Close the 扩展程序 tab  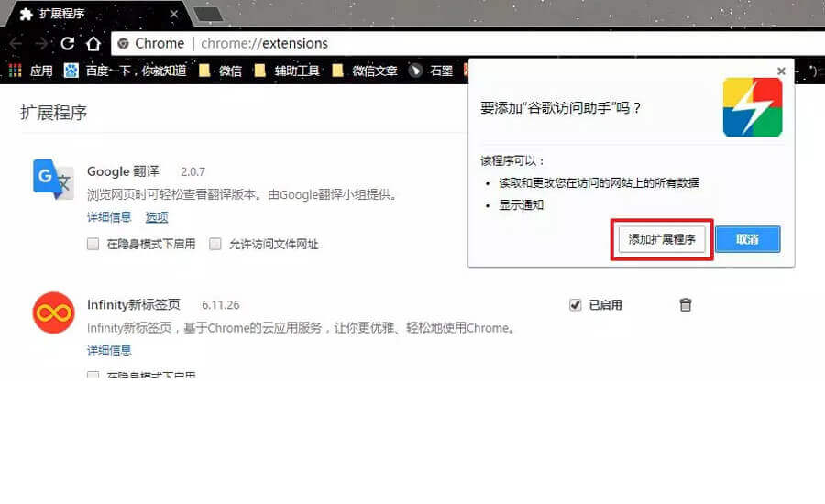(x=173, y=14)
